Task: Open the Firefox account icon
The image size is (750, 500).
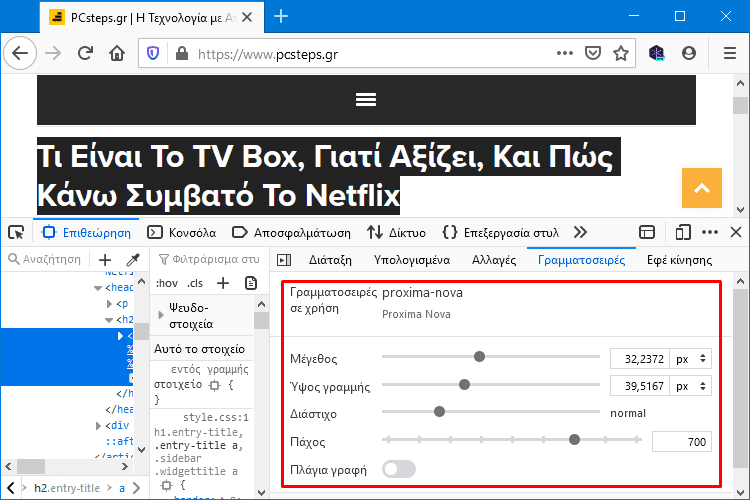Action: [x=689, y=53]
